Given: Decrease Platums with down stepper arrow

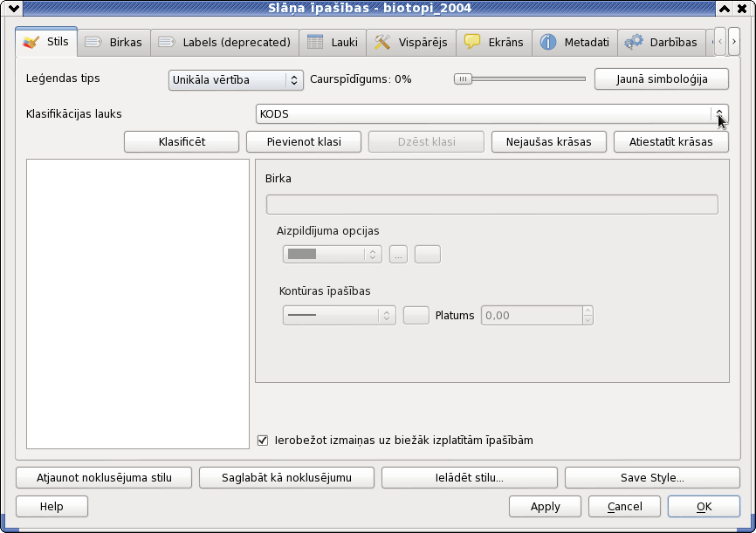Looking at the screenshot, I should pyautogui.click(x=588, y=320).
